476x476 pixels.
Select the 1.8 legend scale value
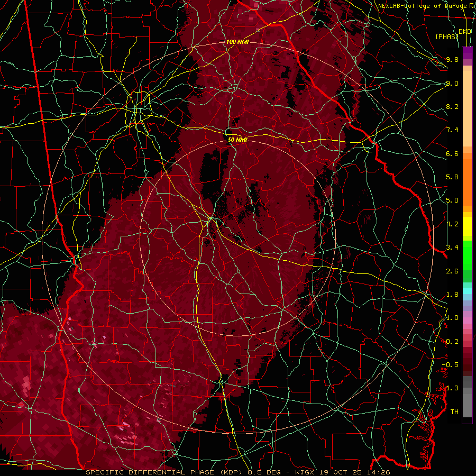(452, 295)
